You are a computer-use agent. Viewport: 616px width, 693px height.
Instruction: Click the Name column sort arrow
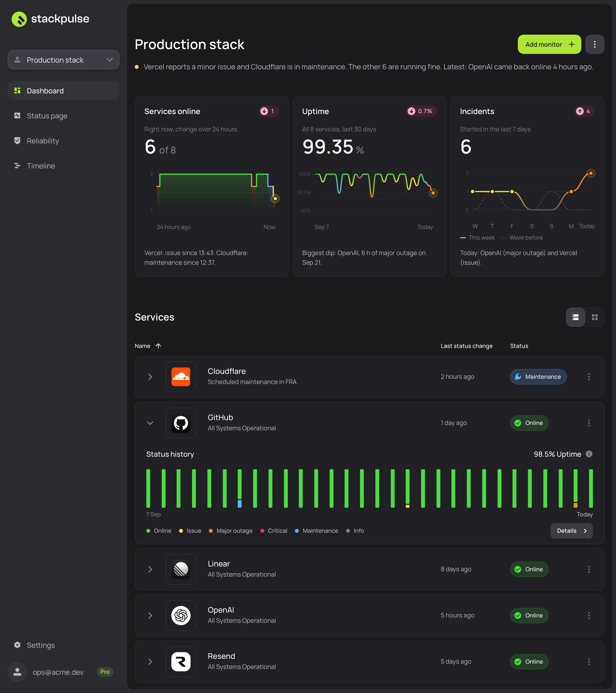coord(158,346)
